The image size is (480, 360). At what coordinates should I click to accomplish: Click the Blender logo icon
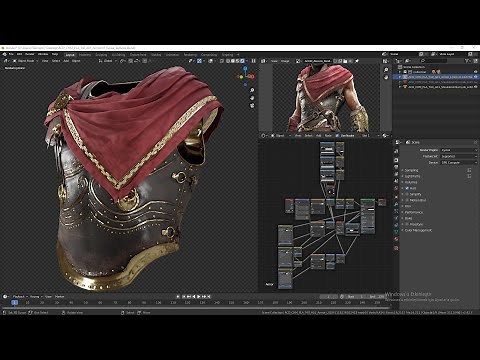tap(4, 54)
